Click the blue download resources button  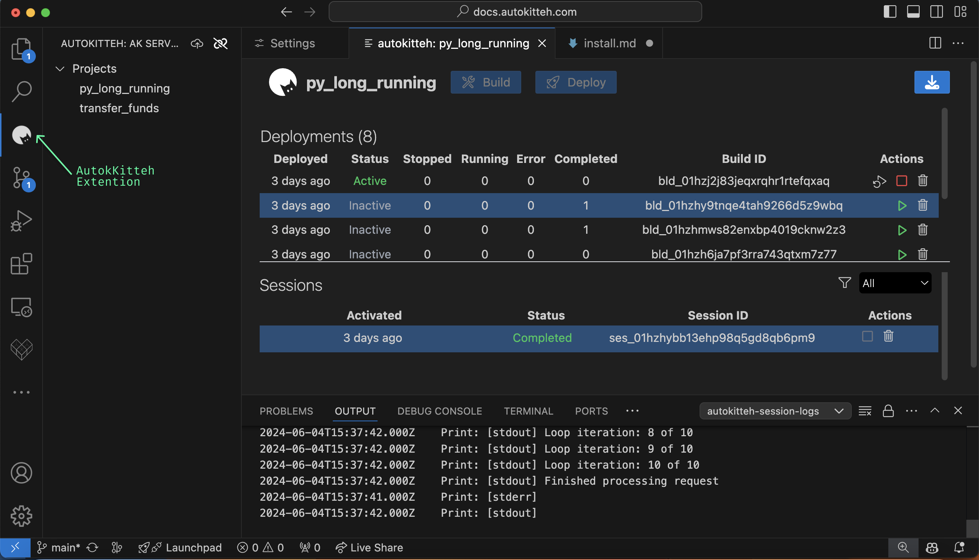pyautogui.click(x=932, y=82)
